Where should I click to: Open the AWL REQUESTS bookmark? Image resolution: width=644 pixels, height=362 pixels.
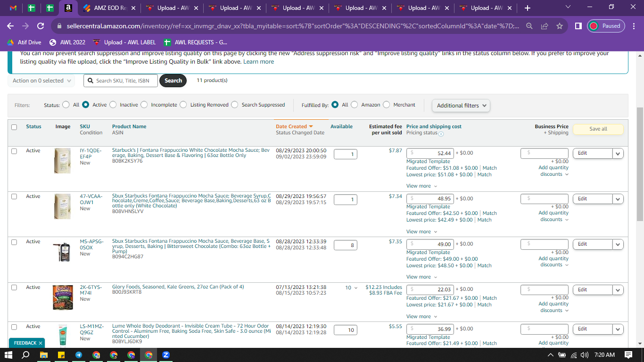pyautogui.click(x=195, y=42)
